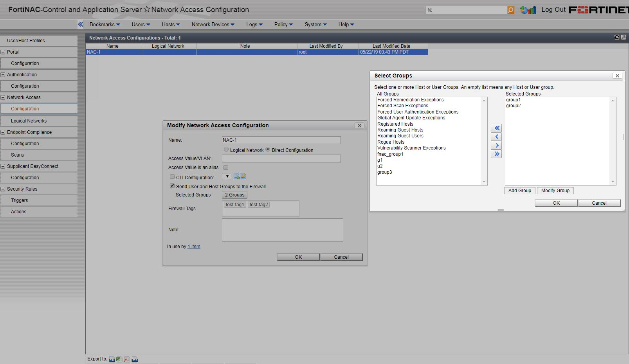
Task: Open the CLI Configuration dropdown
Action: point(227,177)
